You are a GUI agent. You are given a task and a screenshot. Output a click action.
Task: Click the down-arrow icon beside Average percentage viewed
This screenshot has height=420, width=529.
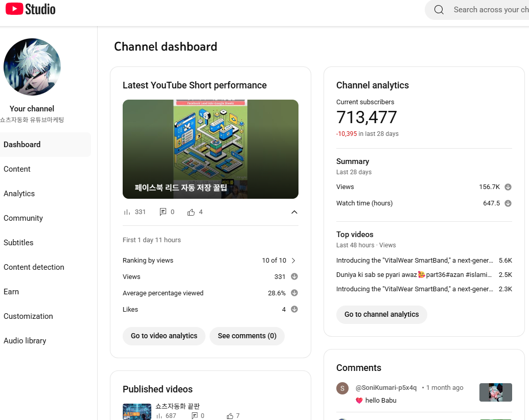pyautogui.click(x=294, y=293)
